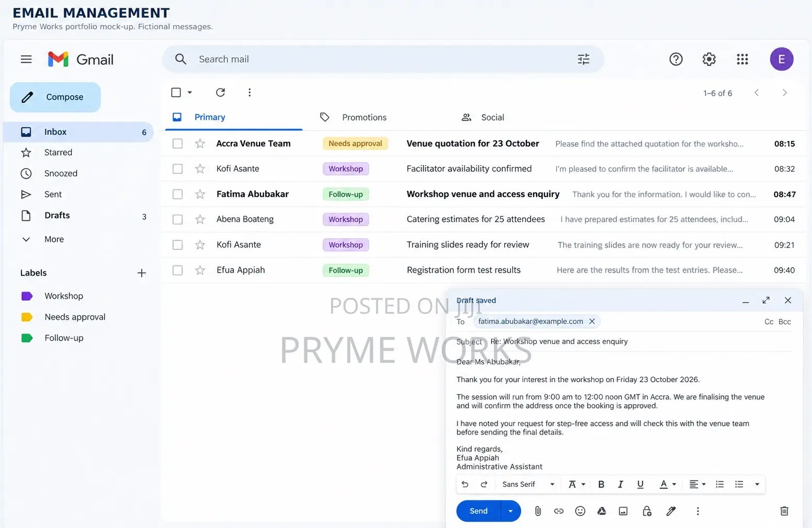This screenshot has height=528, width=812.
Task: Undo in the draft toolbar
Action: coord(465,484)
